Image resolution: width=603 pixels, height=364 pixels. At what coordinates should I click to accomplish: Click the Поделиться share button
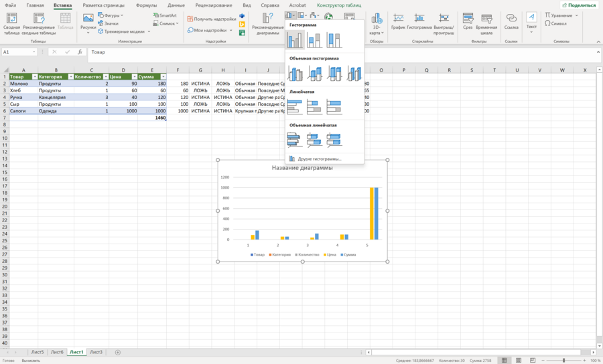579,5
